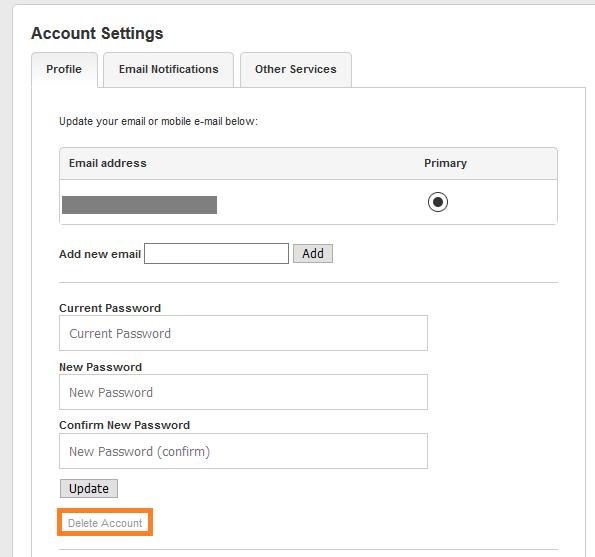Click the Primary column header
Image resolution: width=595 pixels, height=557 pixels.
point(445,163)
